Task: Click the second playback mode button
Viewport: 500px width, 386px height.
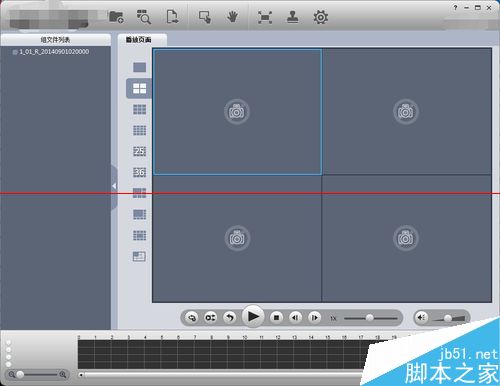Action: (210, 317)
